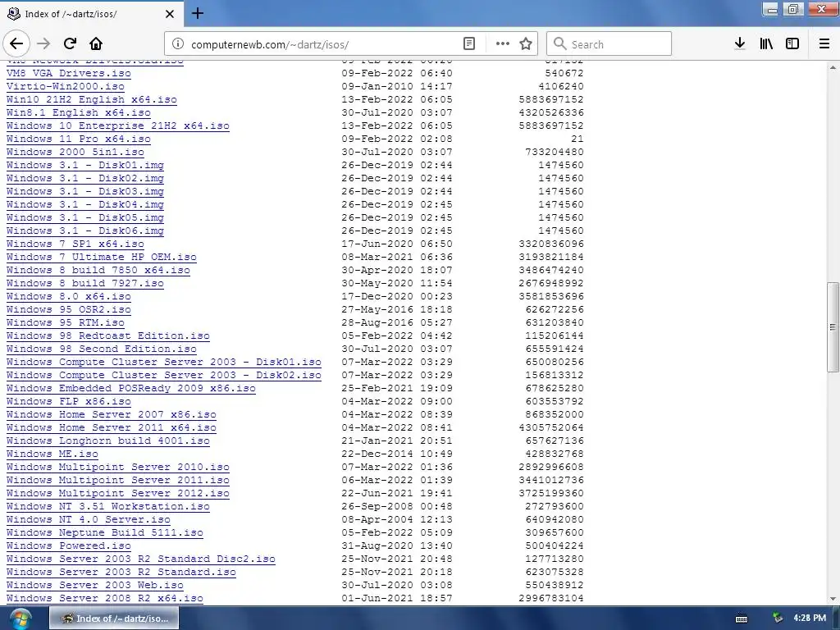Screen dimensions: 840x630
Task: Open Windows Embedded POSReady 2009 x86.iso
Action: (x=131, y=388)
